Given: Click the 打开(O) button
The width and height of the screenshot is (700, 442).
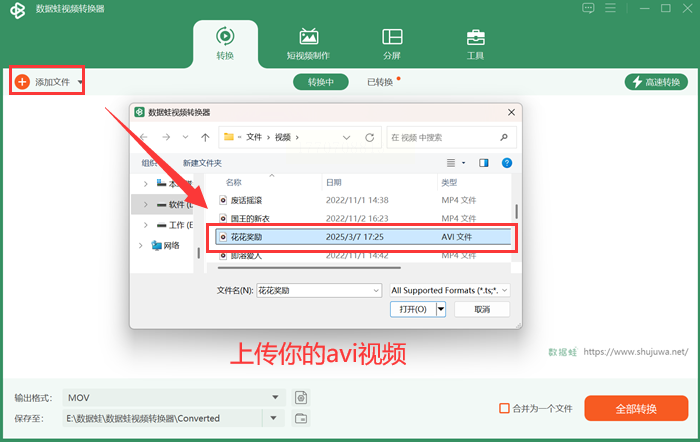Looking at the screenshot, I should click(413, 309).
